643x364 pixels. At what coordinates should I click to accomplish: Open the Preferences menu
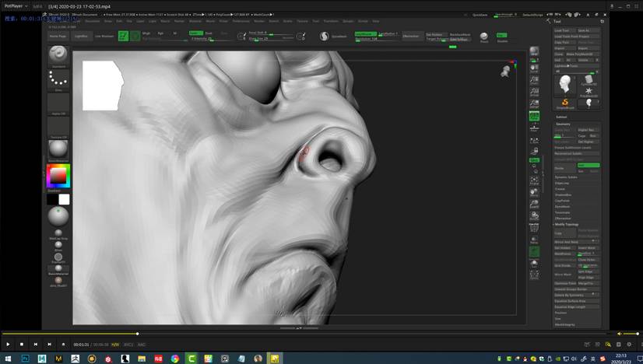tap(241, 21)
